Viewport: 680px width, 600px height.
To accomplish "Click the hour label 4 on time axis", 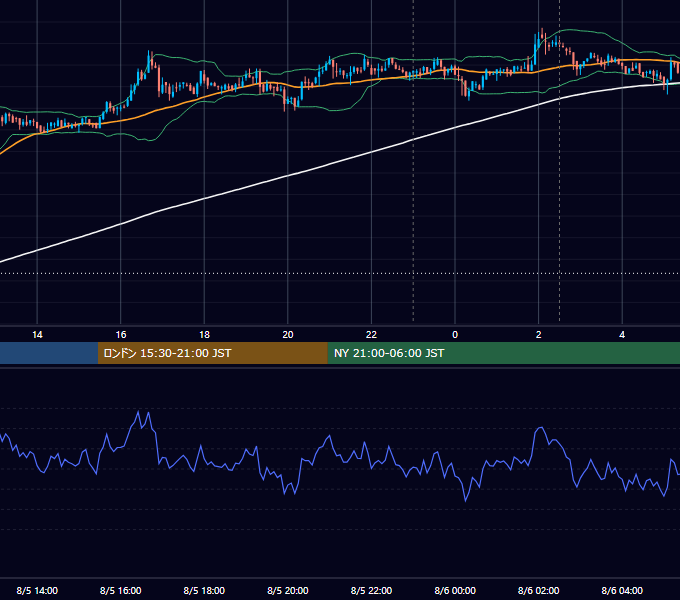I will click(622, 335).
